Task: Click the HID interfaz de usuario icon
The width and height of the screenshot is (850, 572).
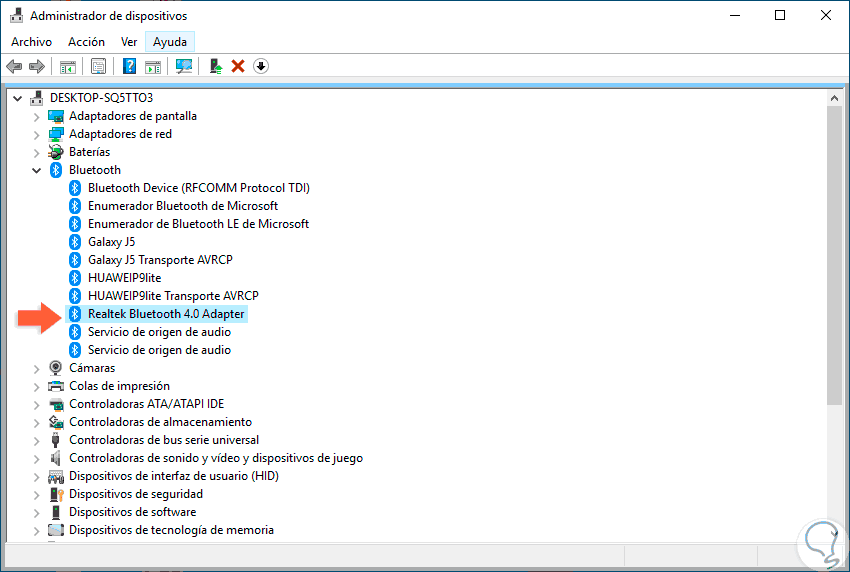Action: coord(56,476)
